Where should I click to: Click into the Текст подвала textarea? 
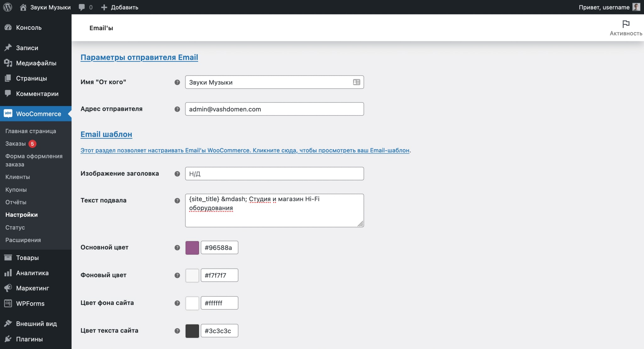[275, 210]
